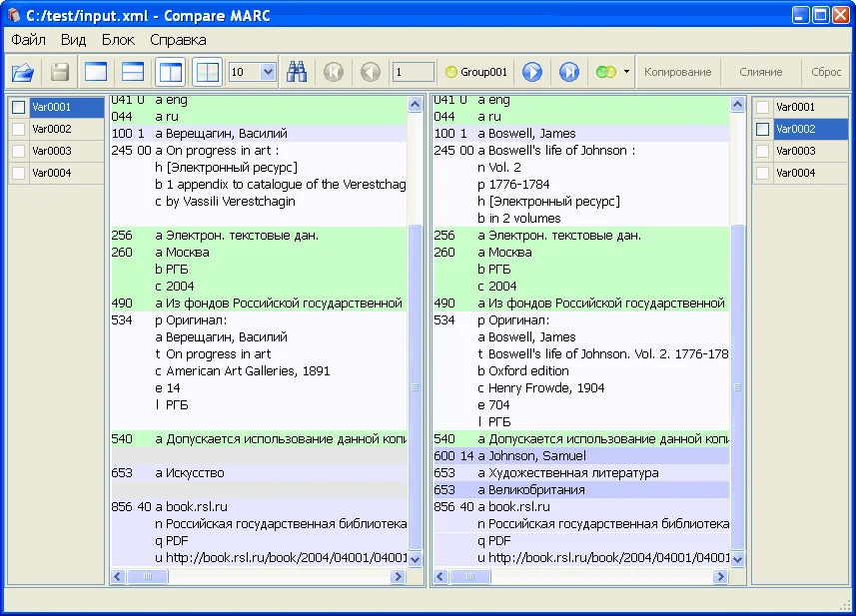Check the Var0001 checkbox in left list

point(19,108)
